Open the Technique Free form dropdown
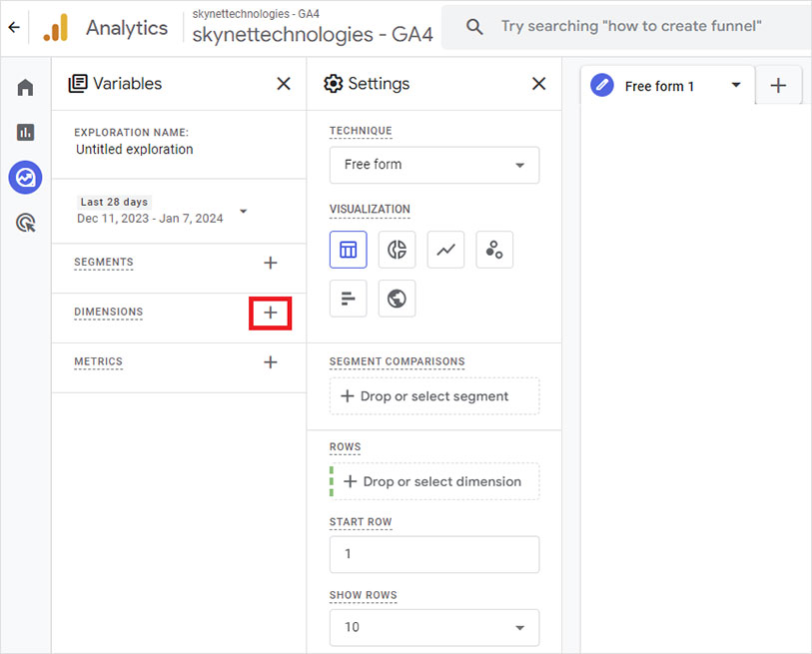Viewport: 812px width, 654px height. click(433, 165)
